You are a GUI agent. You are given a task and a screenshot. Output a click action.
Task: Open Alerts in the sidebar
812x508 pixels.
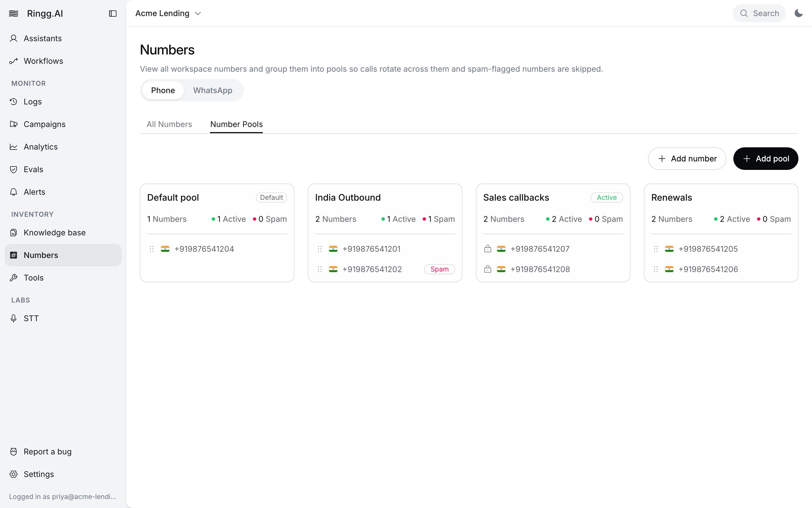click(x=63, y=192)
